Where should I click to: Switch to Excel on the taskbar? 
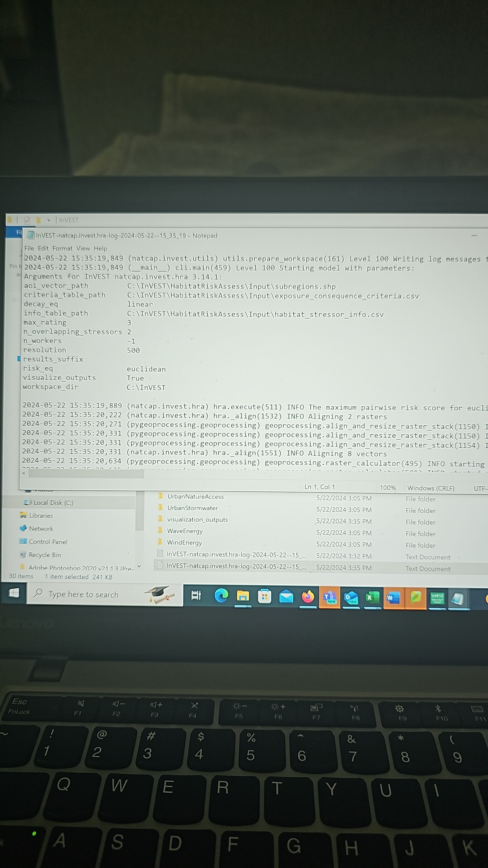(372, 598)
